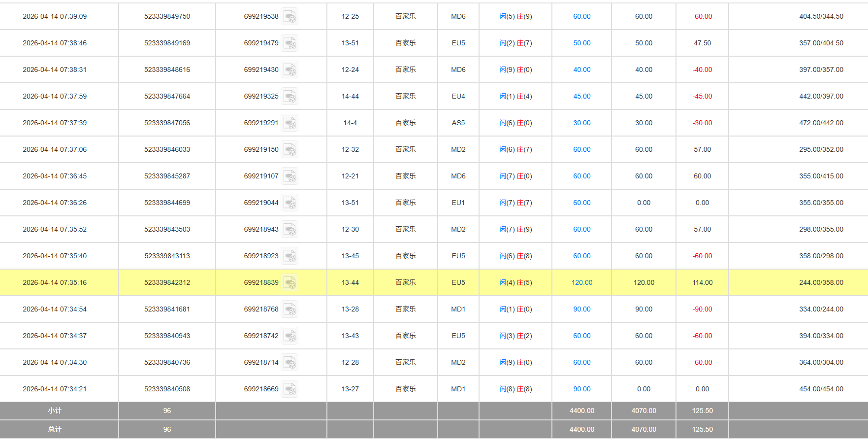View the replay icon for game 699219291

pyautogui.click(x=289, y=123)
